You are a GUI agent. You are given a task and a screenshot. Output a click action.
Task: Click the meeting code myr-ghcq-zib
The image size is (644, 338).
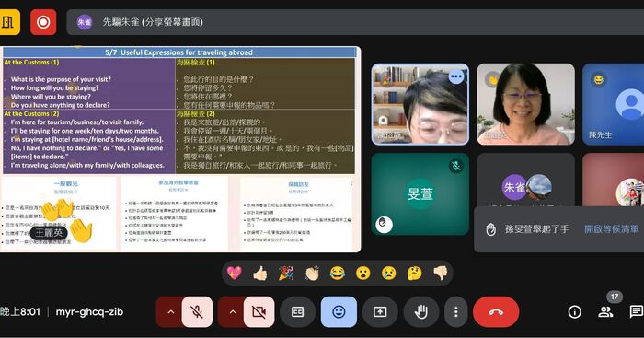89,312
